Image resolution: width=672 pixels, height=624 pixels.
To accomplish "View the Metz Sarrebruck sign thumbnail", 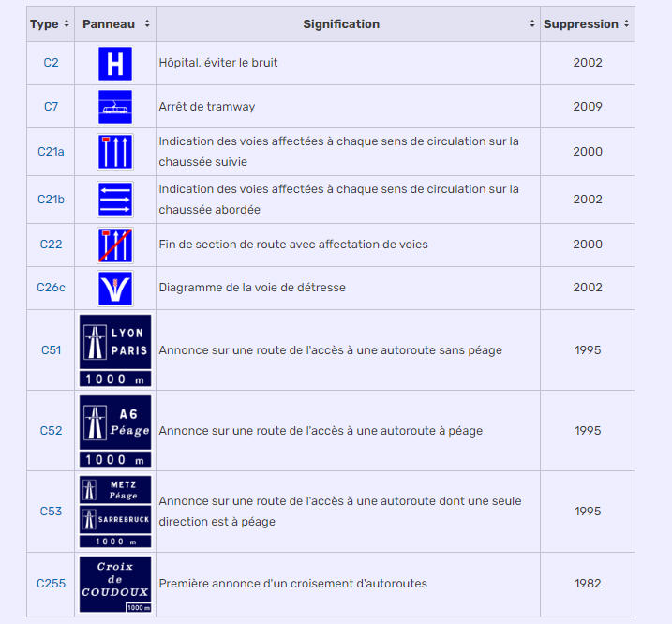I will pos(115,512).
